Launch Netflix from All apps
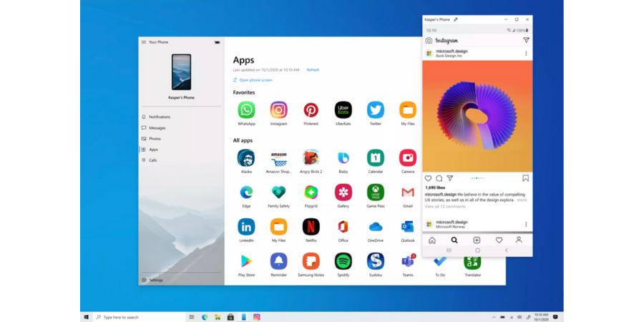Screen dimensions: 644x322 [x=311, y=227]
